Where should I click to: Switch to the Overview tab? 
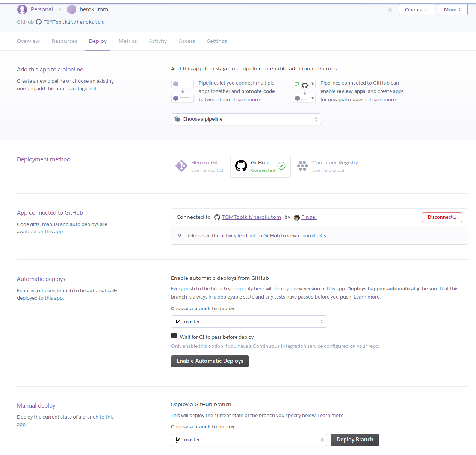[28, 41]
